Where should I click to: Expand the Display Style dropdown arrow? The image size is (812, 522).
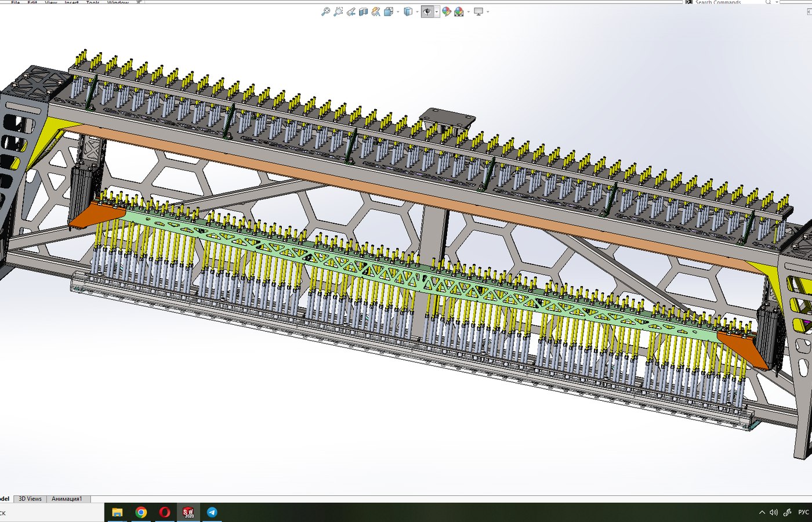tap(417, 12)
